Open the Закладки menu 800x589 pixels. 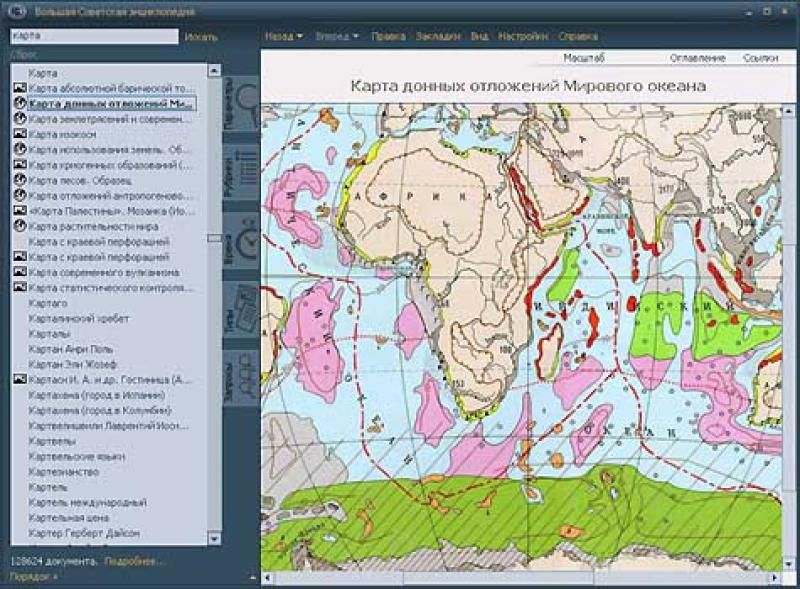[438, 37]
